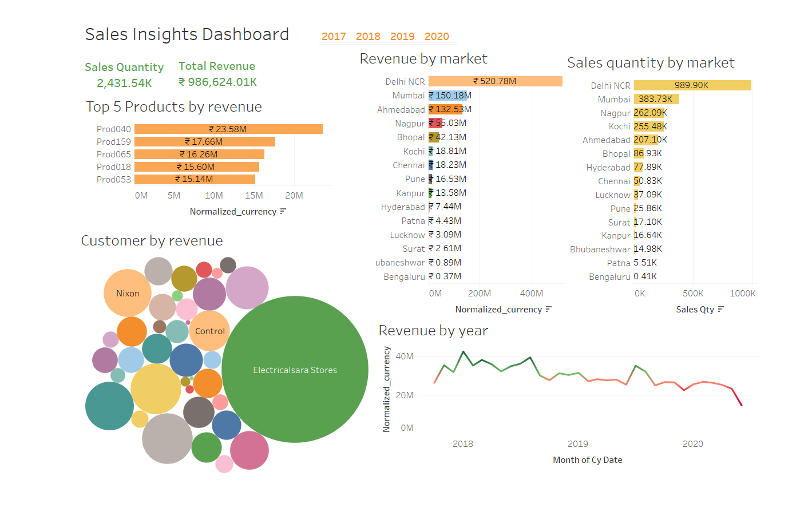Select the Bengaluru label in Revenue by market

pos(404,276)
